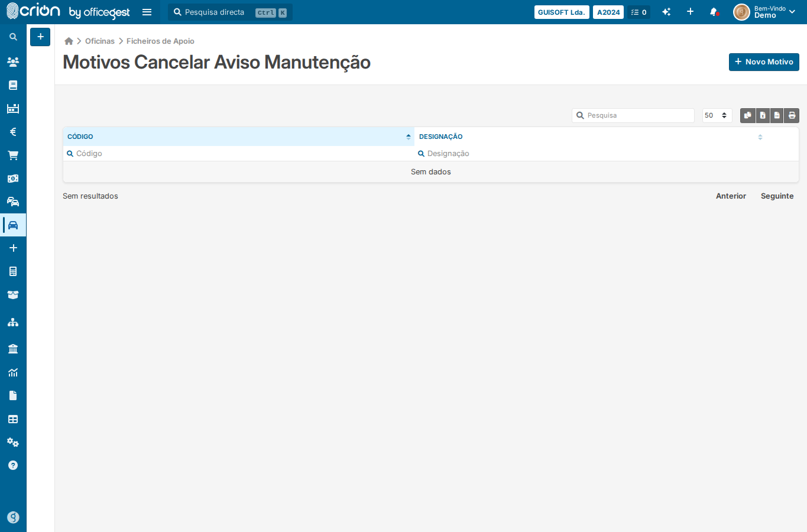
Task: Select the A2024 year badge
Action: 608,12
